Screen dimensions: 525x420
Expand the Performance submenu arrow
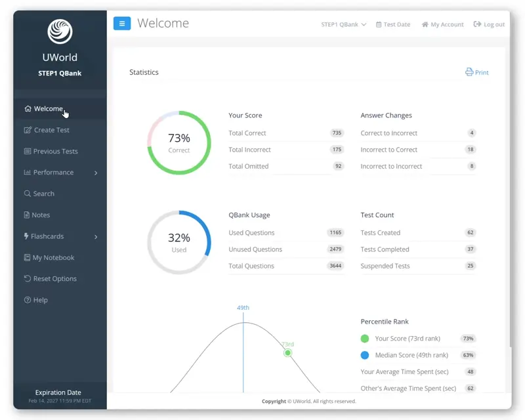click(96, 173)
